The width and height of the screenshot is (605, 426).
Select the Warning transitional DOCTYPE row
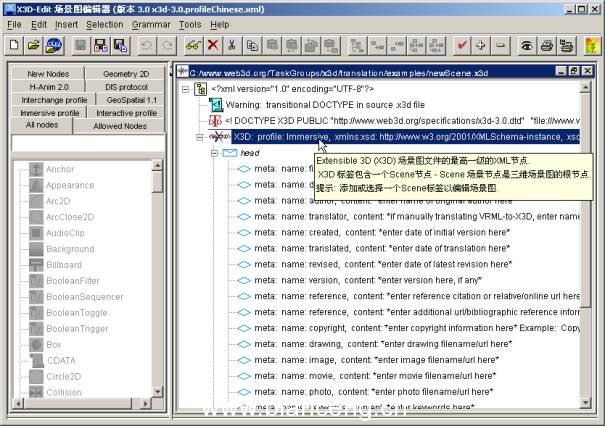pyautogui.click(x=316, y=105)
